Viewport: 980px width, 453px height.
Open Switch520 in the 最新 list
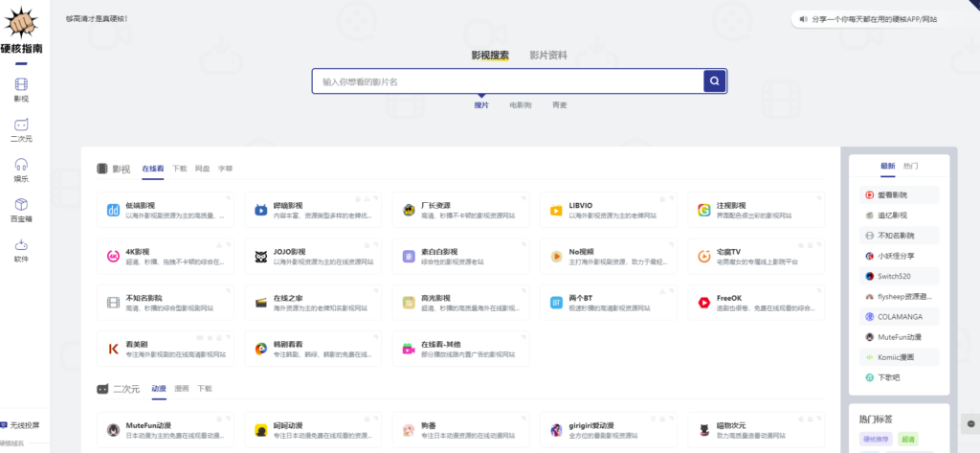(899, 276)
